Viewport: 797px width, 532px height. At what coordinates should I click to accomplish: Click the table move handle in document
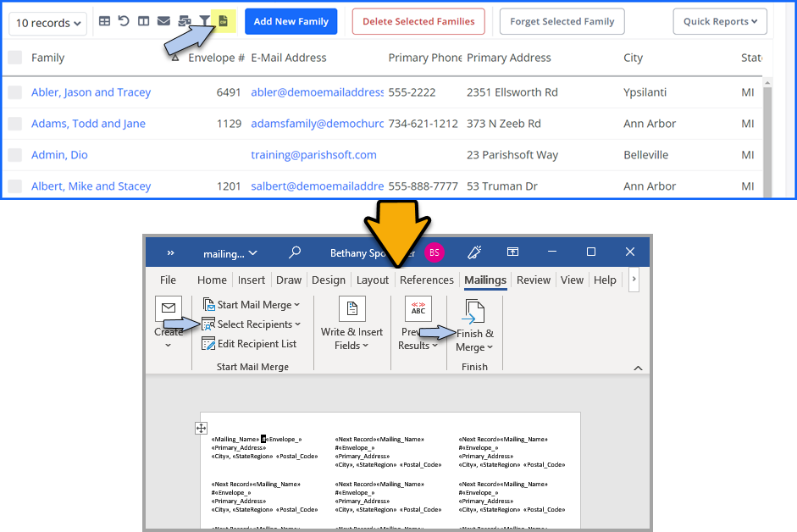pyautogui.click(x=202, y=429)
